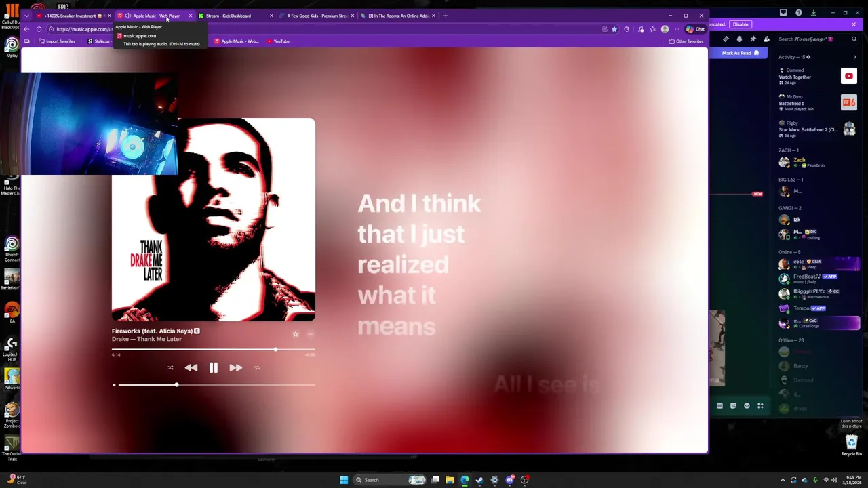Click the music.apple.com address bar
This screenshot has width=868, height=488.
coord(325,29)
